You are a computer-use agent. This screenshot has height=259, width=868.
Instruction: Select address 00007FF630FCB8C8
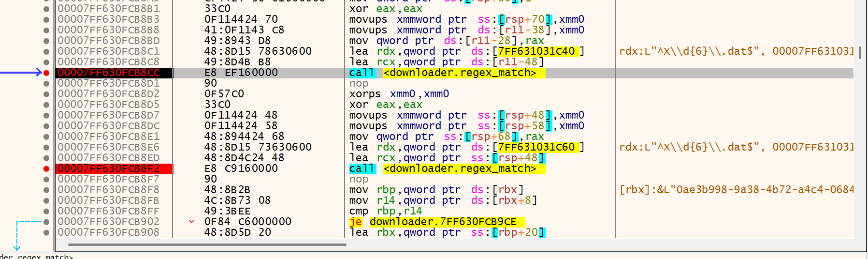(x=109, y=62)
